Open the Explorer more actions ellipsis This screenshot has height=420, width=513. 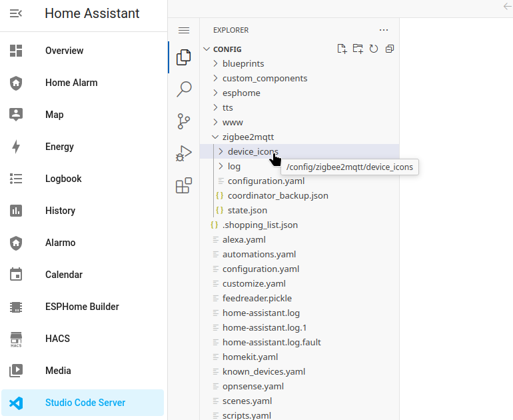[384, 30]
